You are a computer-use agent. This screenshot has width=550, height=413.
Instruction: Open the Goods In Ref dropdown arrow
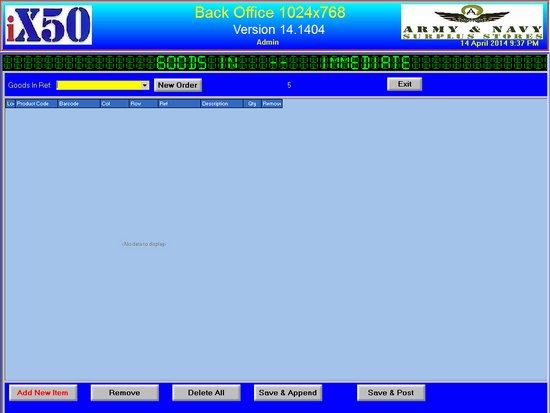click(x=145, y=85)
